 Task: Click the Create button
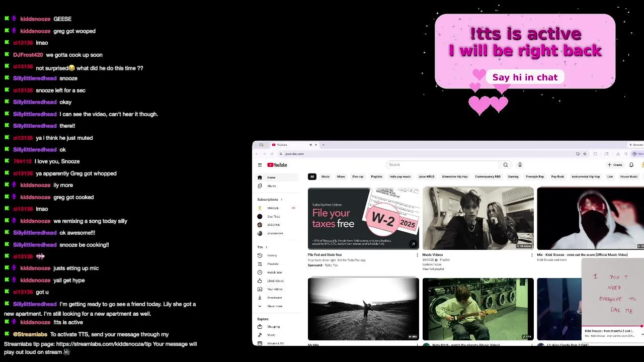pos(615,165)
